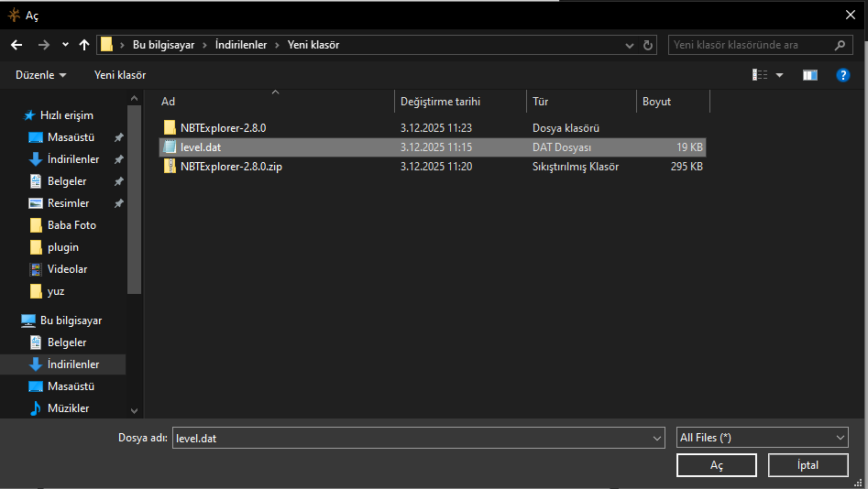
Task: Select Baba Foto in quick access
Action: [x=71, y=225]
